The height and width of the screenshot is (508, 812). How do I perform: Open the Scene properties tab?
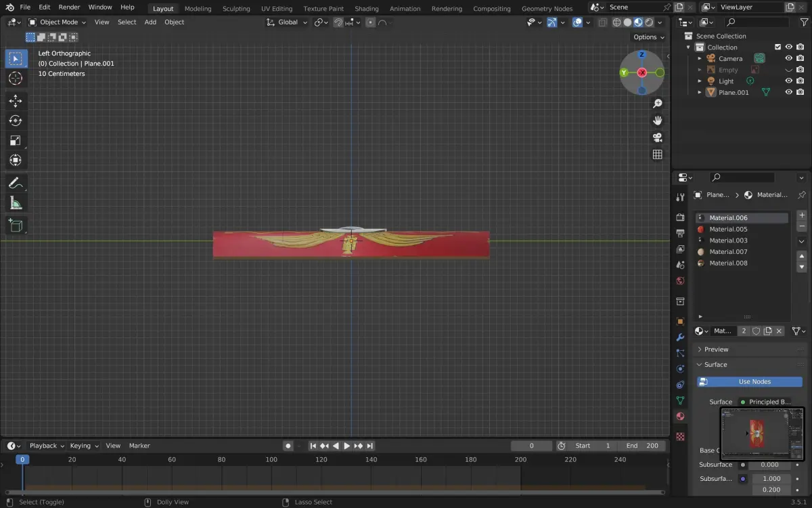click(x=681, y=265)
